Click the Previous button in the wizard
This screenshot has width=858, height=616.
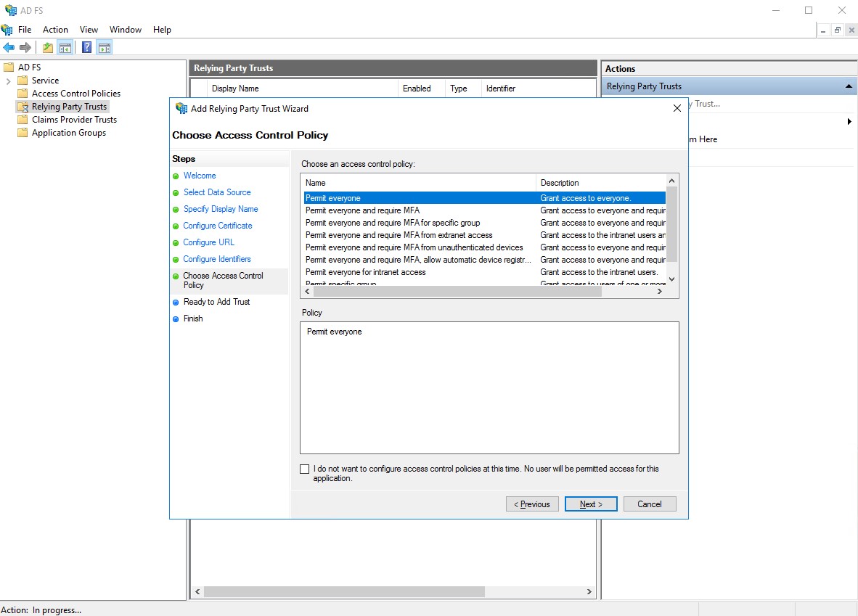pyautogui.click(x=532, y=504)
